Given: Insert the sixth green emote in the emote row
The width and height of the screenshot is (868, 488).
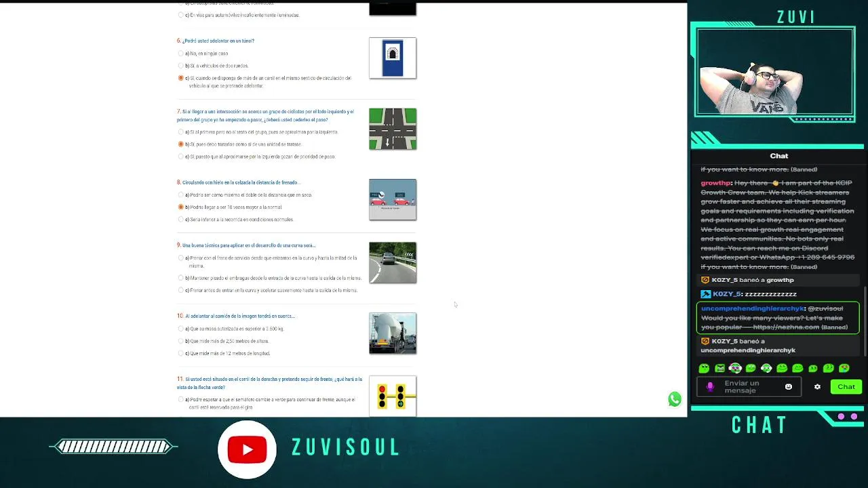Looking at the screenshot, I should tap(782, 369).
